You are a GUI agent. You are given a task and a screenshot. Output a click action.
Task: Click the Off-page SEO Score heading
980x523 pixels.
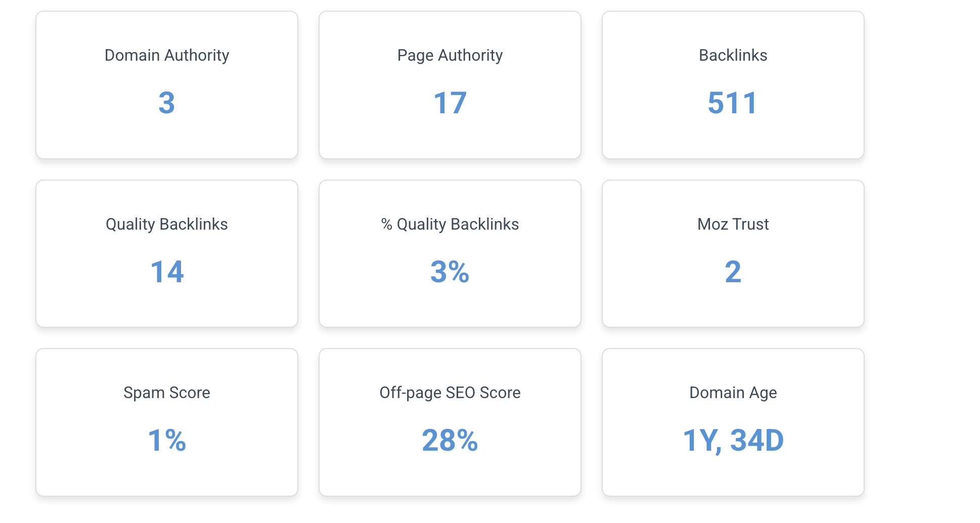(x=450, y=393)
